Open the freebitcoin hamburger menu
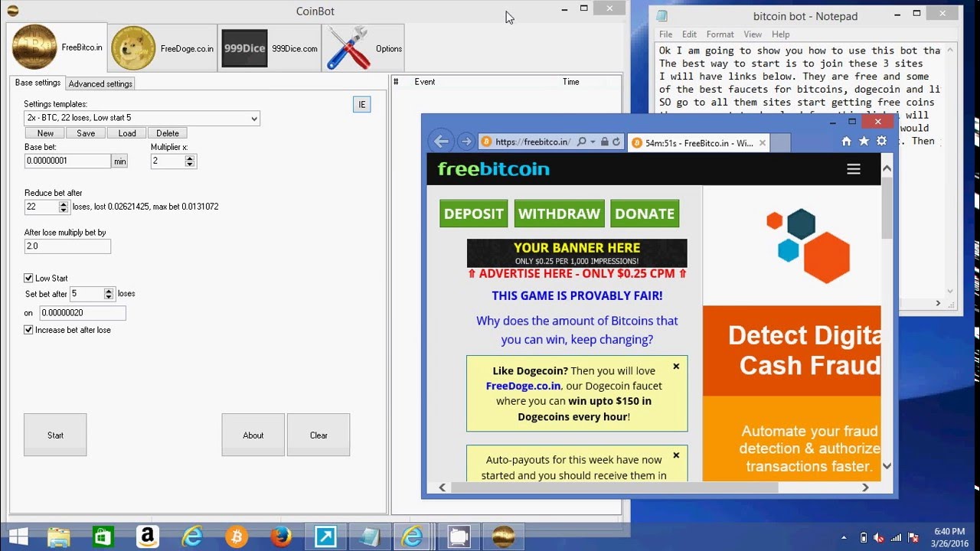This screenshot has height=551, width=980. pyautogui.click(x=854, y=169)
